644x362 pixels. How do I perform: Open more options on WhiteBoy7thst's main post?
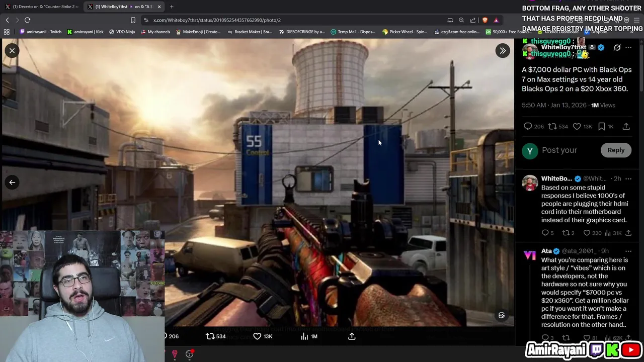628,48
